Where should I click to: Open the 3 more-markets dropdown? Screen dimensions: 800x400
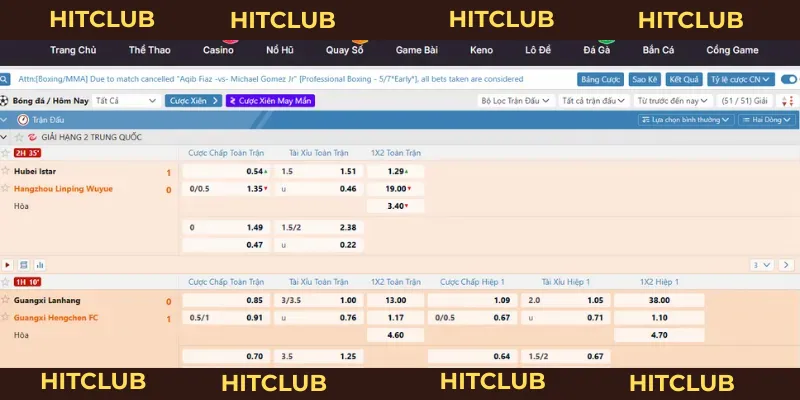762,265
